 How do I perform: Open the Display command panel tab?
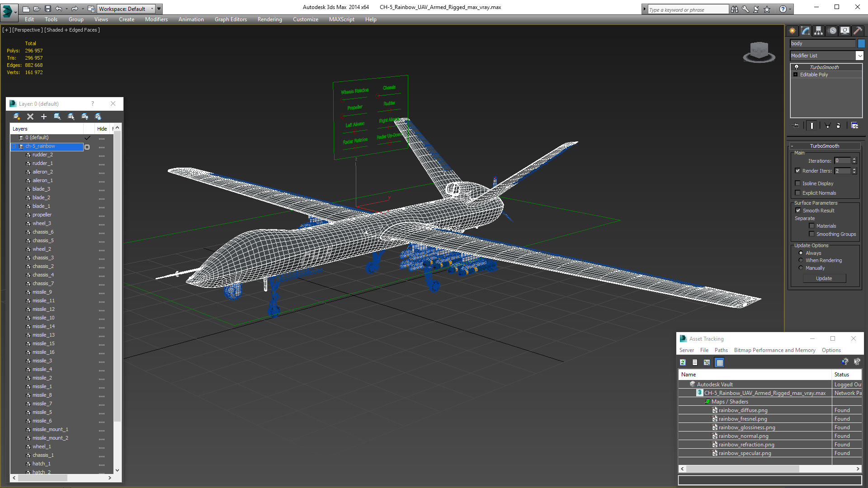[x=844, y=31]
